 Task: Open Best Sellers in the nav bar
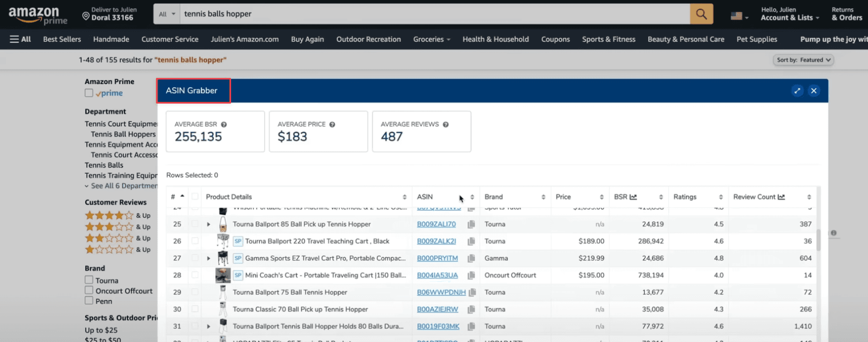pos(62,40)
